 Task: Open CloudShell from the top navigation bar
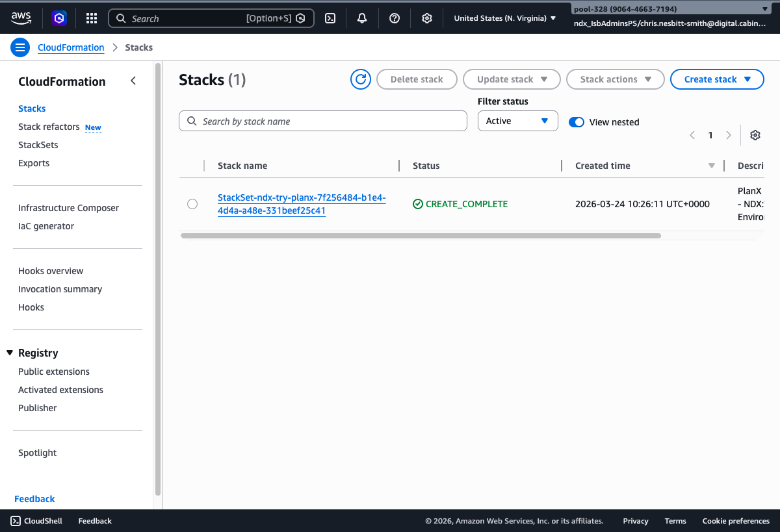pyautogui.click(x=330, y=18)
